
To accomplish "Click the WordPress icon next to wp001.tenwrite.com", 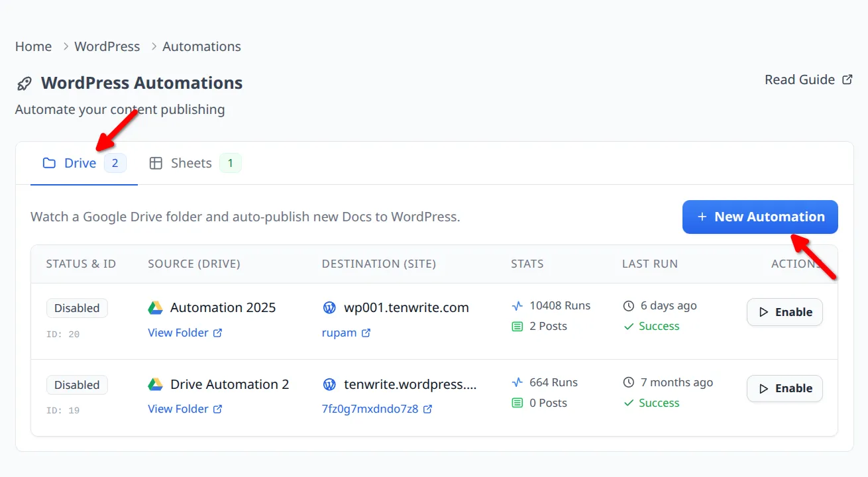I will click(329, 307).
